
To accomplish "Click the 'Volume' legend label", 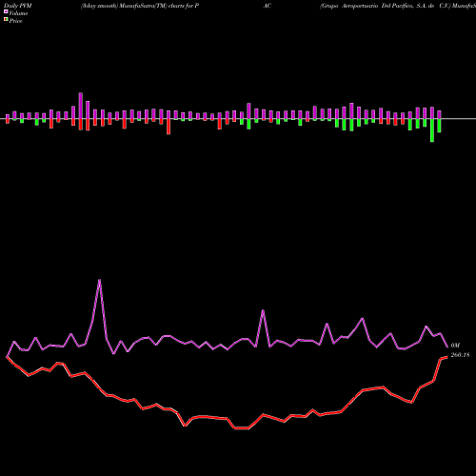I will point(18,13).
